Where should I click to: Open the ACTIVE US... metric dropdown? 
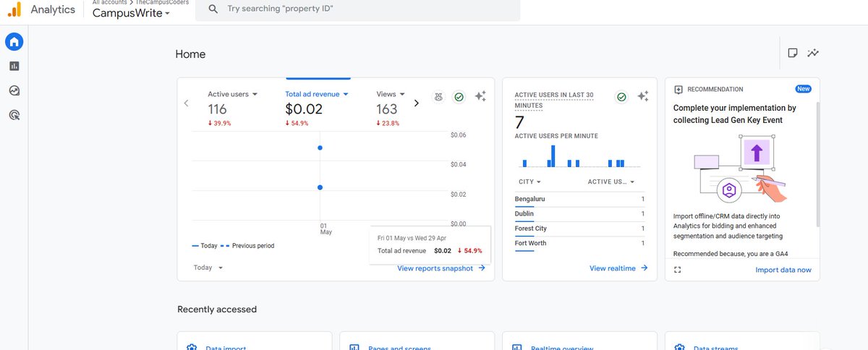(x=611, y=182)
